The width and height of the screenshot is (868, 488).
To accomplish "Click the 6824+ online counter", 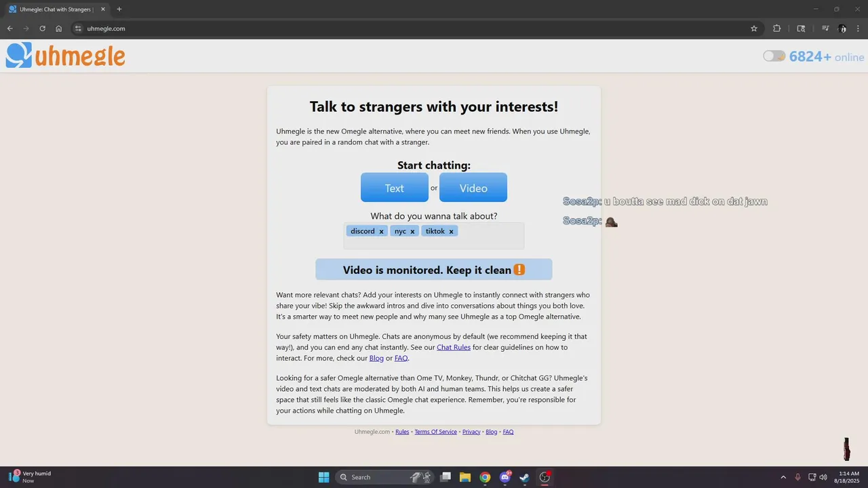I will 827,57.
